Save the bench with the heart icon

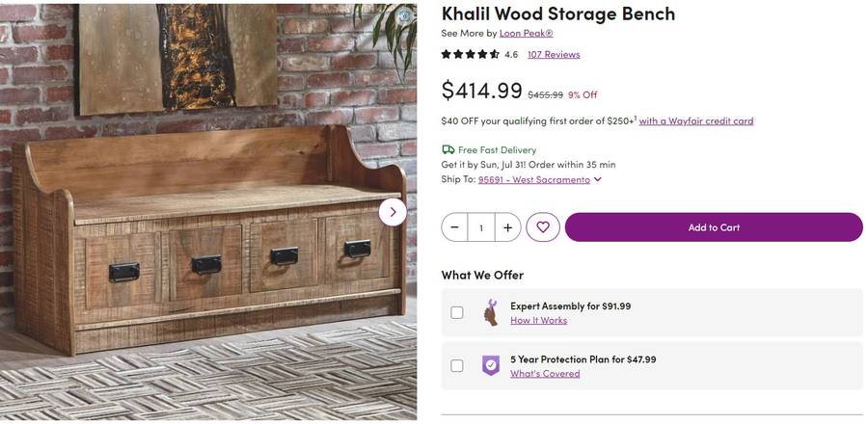(x=543, y=227)
